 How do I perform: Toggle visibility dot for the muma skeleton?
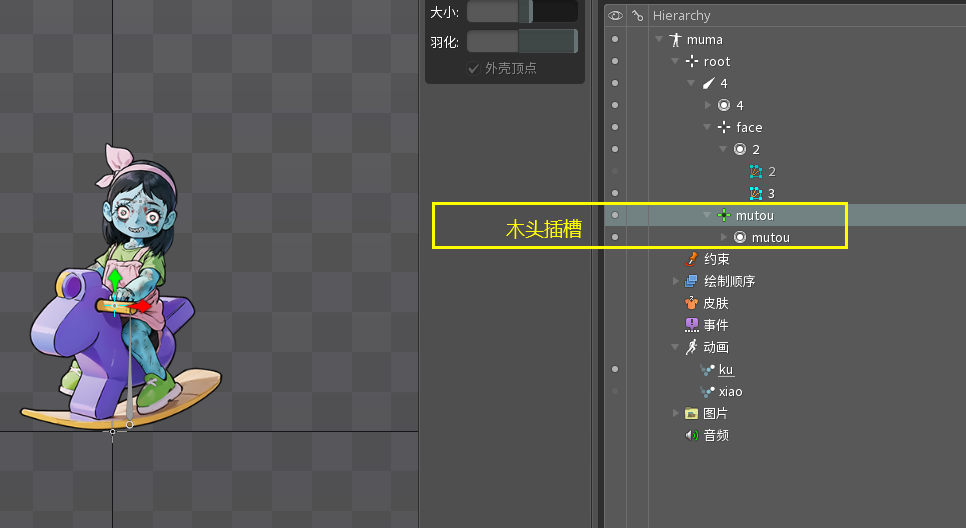[x=615, y=40]
